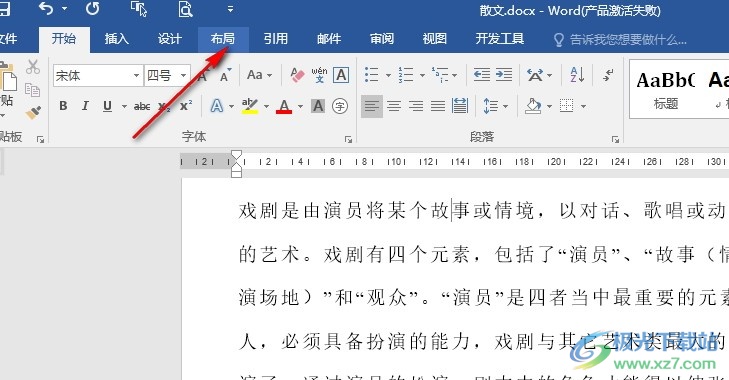Toggle superscript x² formatting
This screenshot has height=380, width=729.
[186, 106]
